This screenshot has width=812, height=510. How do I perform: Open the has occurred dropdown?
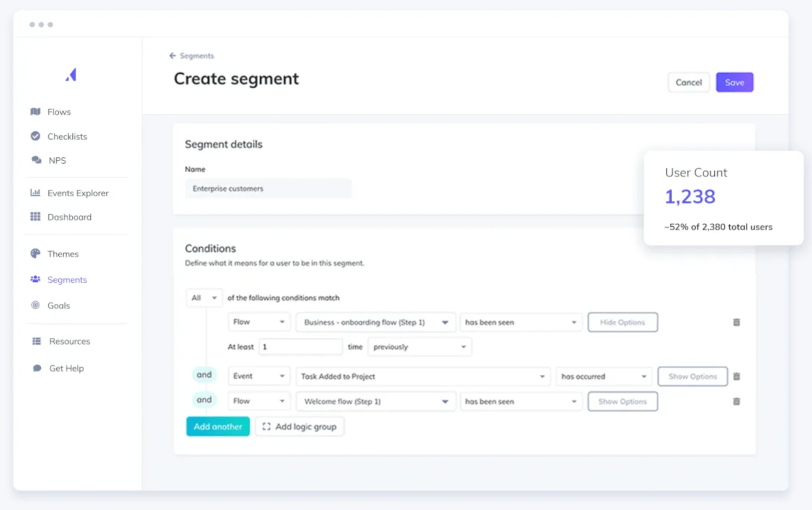tap(604, 376)
